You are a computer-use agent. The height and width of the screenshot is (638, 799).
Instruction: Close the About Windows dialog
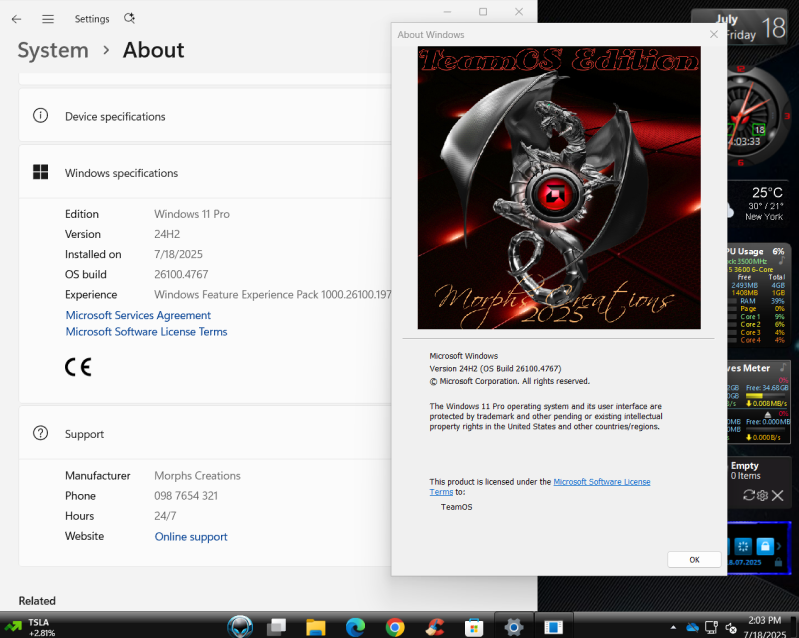(x=714, y=34)
